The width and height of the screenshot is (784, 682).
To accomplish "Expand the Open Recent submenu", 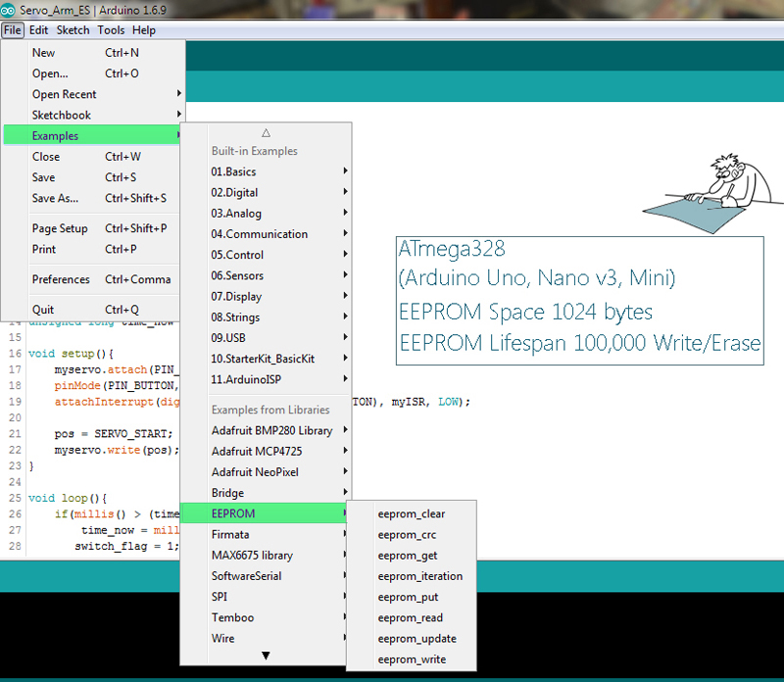I will pos(63,94).
